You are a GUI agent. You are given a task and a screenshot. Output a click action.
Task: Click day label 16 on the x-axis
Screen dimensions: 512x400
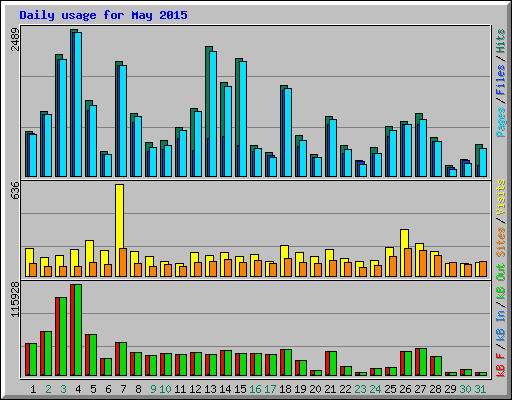(255, 389)
